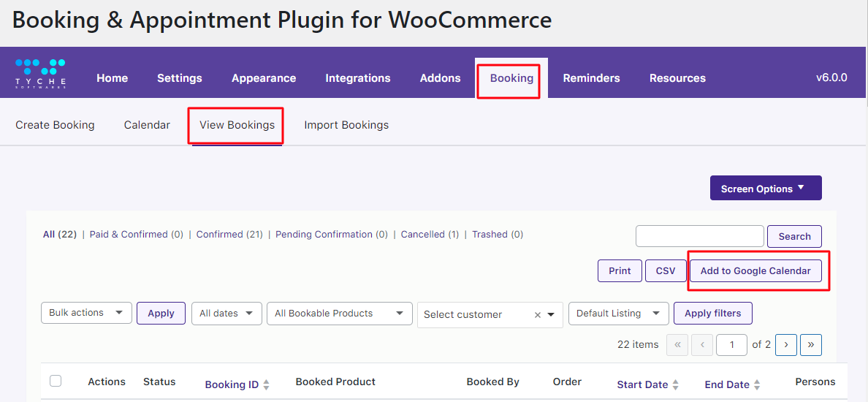Sort by the End Date column

coord(727,384)
